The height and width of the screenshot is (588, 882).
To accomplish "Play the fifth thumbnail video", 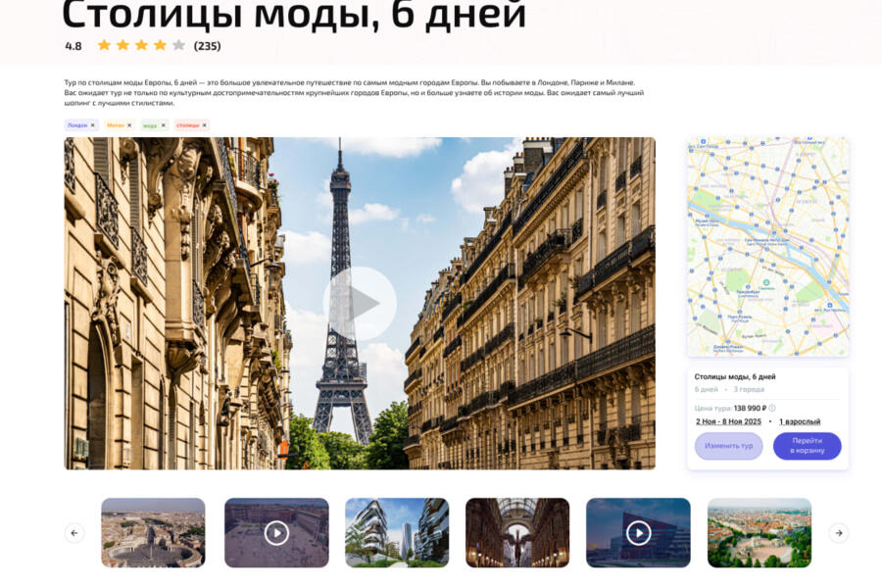I will point(638,532).
